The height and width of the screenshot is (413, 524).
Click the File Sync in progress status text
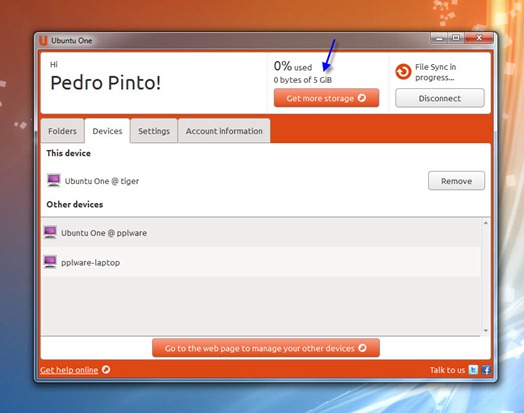click(x=435, y=72)
